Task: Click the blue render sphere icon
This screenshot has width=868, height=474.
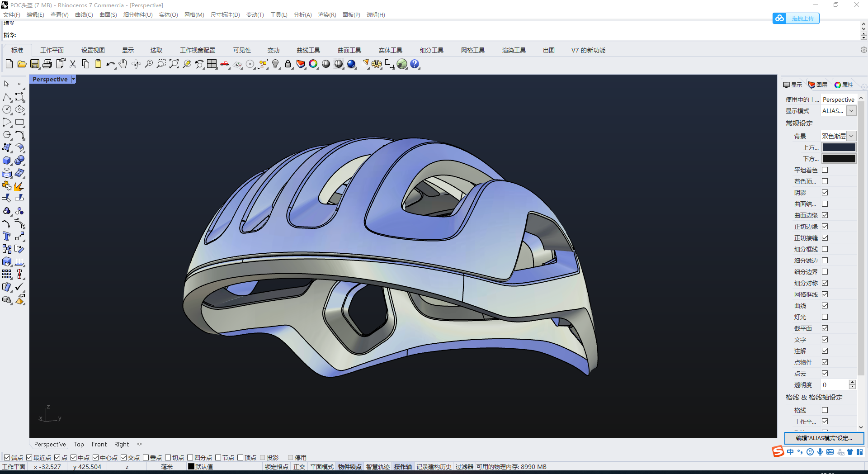Action: pyautogui.click(x=351, y=64)
